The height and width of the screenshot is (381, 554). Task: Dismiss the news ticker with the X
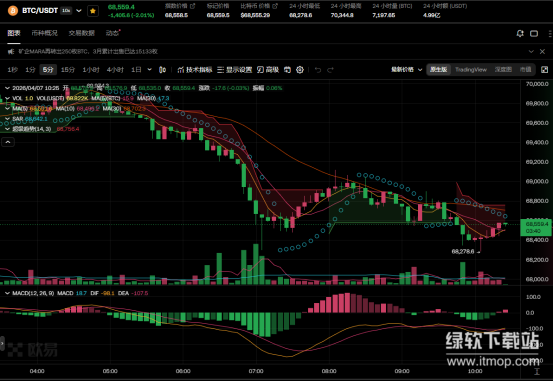coord(542,52)
